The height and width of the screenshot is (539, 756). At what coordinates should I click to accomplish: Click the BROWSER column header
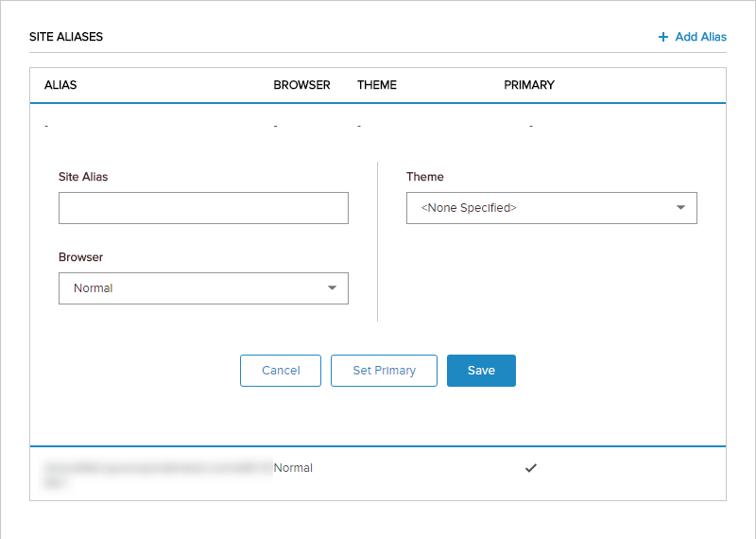301,85
